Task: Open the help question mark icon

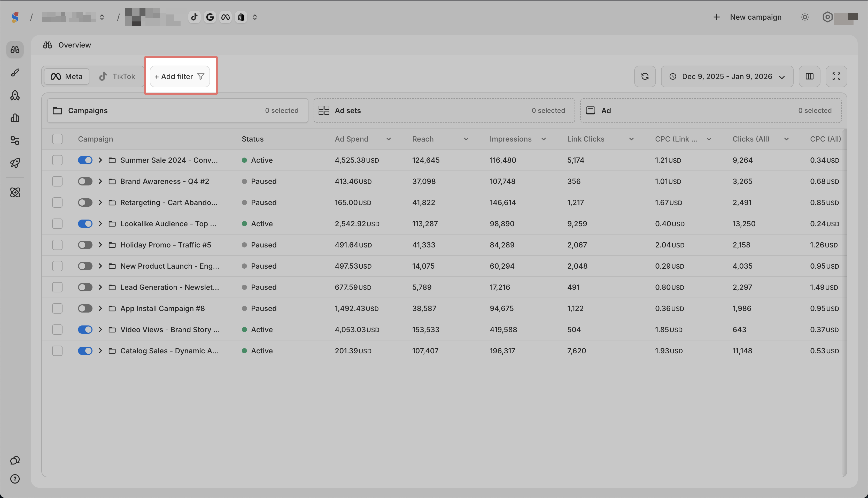Action: (x=15, y=479)
